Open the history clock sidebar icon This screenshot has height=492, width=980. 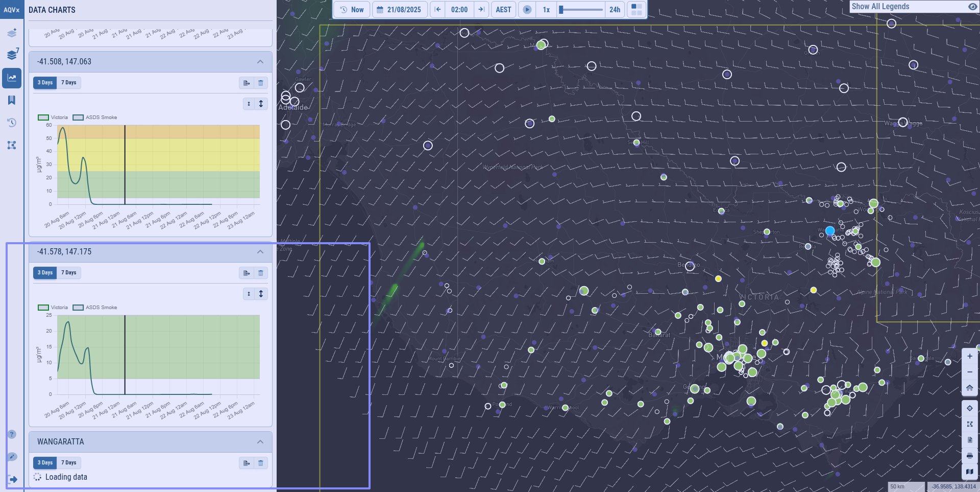(12, 123)
